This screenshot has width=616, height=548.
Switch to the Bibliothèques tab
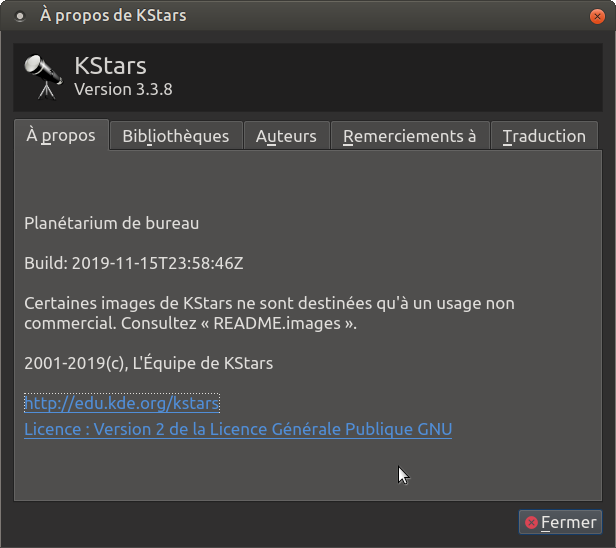click(176, 136)
